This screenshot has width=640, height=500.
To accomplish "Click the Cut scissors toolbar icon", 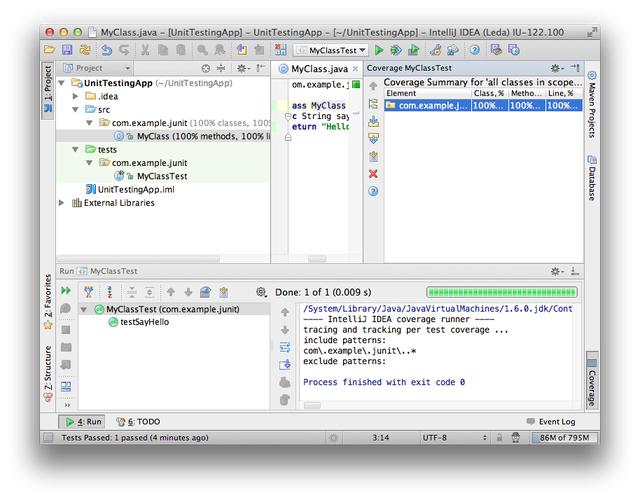I will click(x=145, y=50).
